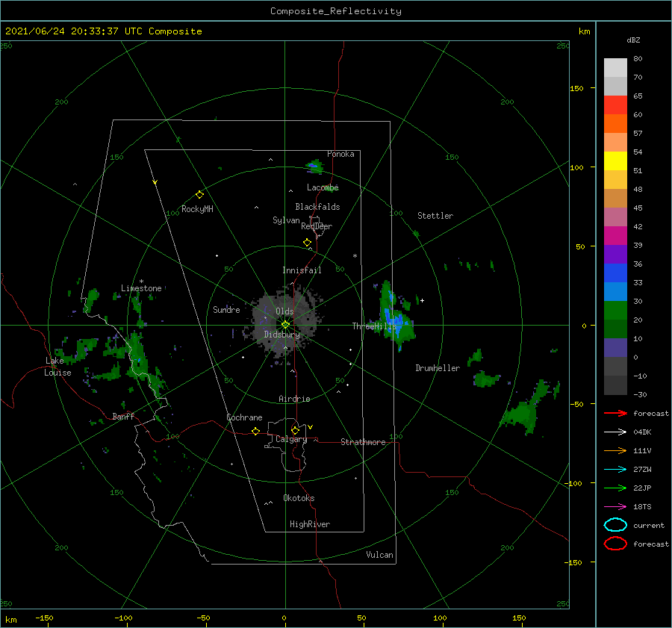672x628 pixels.
Task: Click the cyan current ellipse legend icon
Action: click(x=615, y=525)
